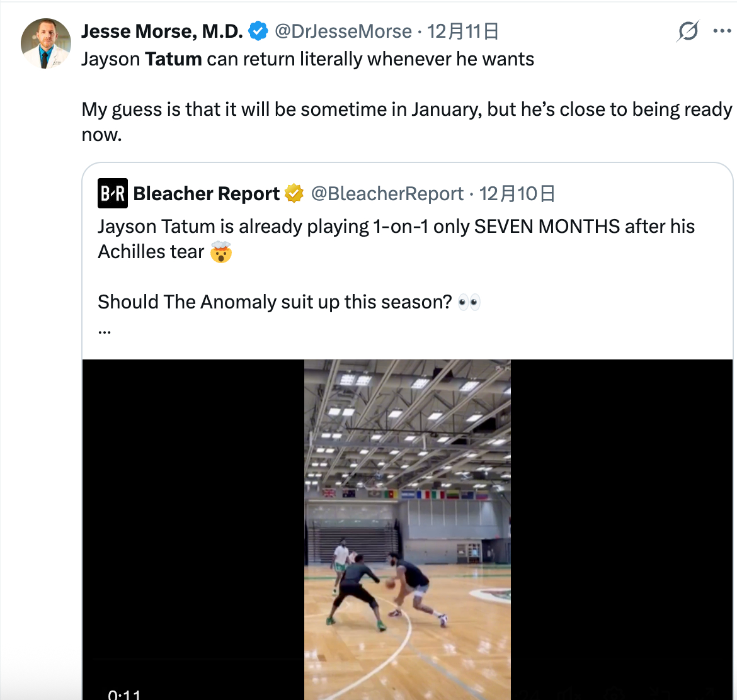Click the Grok explain icon
This screenshot has height=700, width=737.
[x=688, y=31]
